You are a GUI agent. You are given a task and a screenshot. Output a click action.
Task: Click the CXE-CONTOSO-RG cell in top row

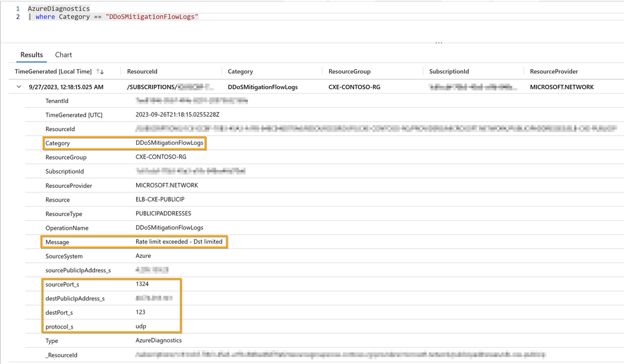click(354, 87)
